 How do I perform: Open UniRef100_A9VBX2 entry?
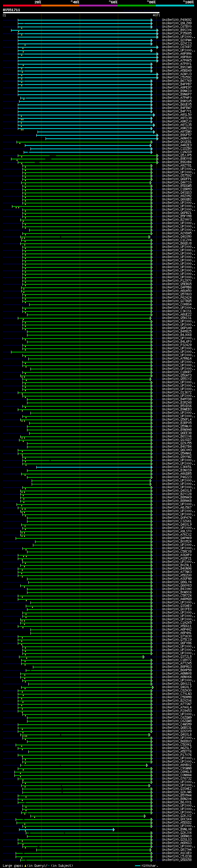(177, 765)
